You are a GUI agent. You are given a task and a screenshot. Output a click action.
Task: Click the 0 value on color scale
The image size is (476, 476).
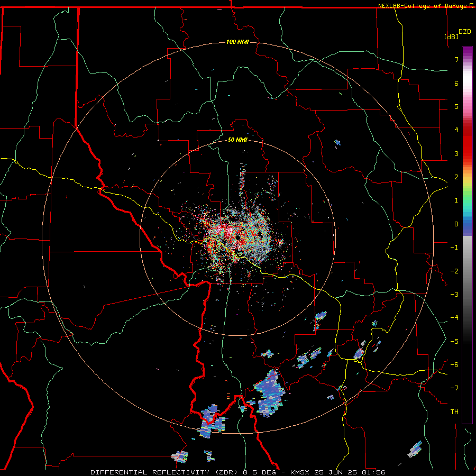click(x=456, y=224)
